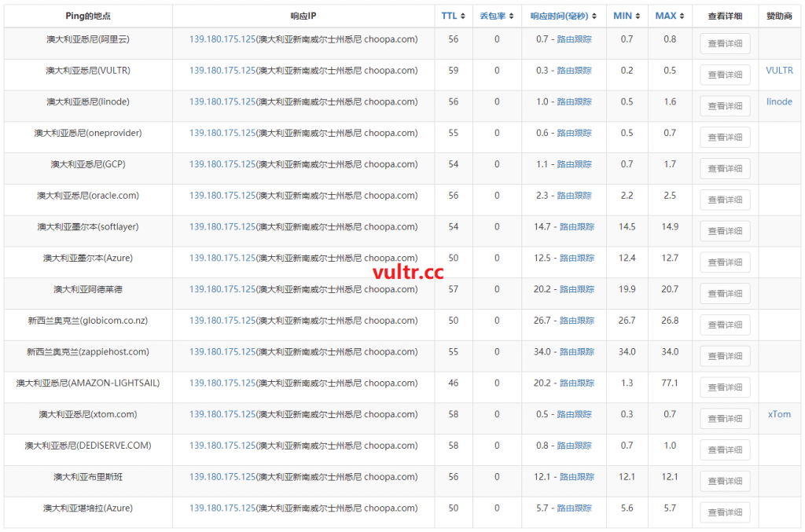Click TTL value 57
805x532 pixels.
[454, 289]
